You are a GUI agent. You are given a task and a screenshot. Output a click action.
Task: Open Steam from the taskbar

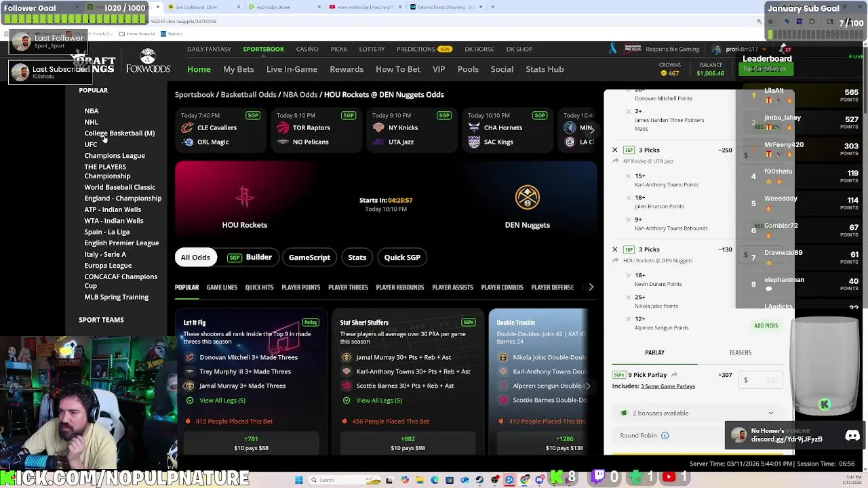[479, 480]
